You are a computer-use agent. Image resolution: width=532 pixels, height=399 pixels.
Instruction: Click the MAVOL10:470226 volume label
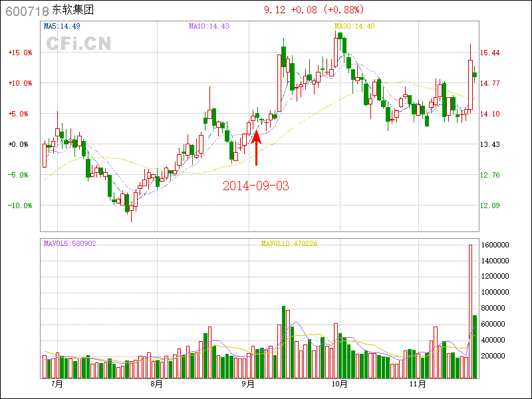coord(289,243)
